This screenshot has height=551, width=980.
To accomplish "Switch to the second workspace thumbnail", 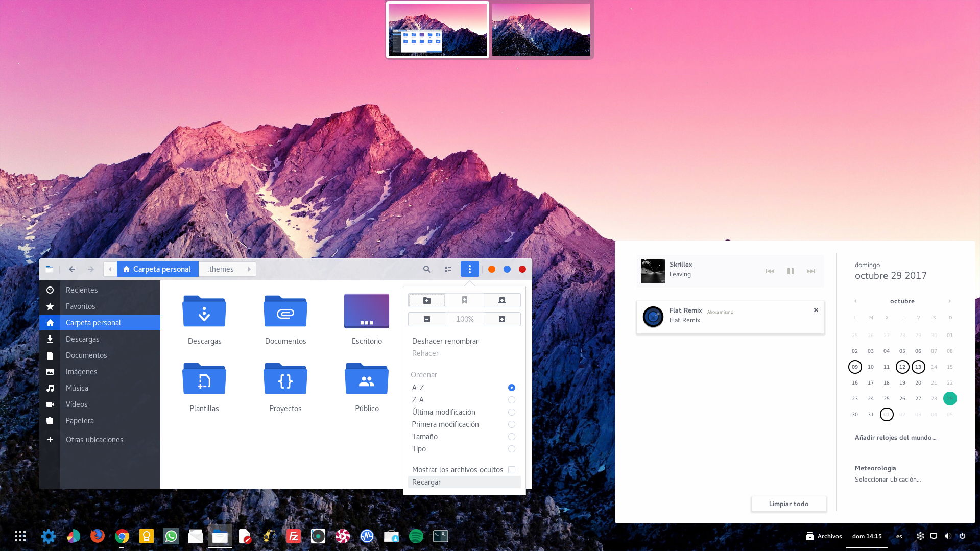I will 541,30.
